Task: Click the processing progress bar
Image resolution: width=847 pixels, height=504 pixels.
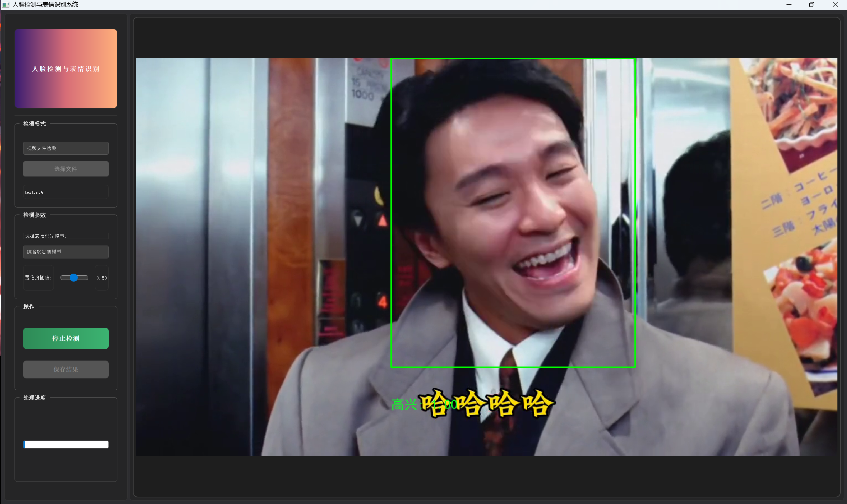Action: (65, 444)
